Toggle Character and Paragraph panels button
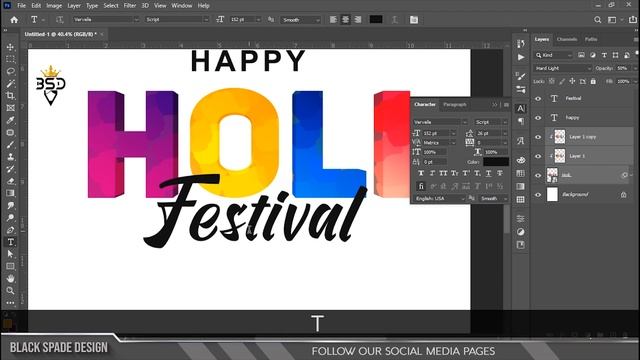 414,20
